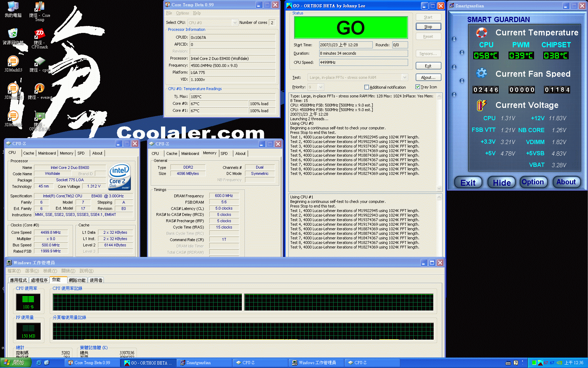Click the help question icon in system tray
Image resolution: width=588 pixels, height=368 pixels.
pyautogui.click(x=516, y=363)
